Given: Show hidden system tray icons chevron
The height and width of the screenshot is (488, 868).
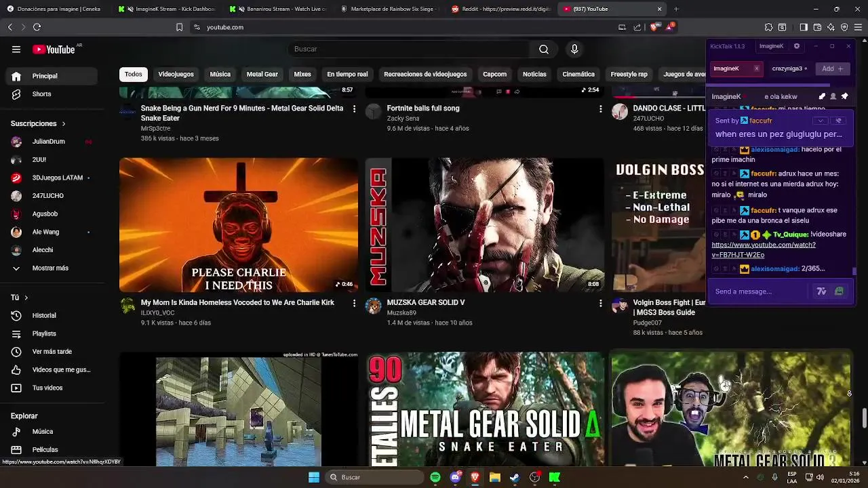Looking at the screenshot, I should (x=746, y=477).
